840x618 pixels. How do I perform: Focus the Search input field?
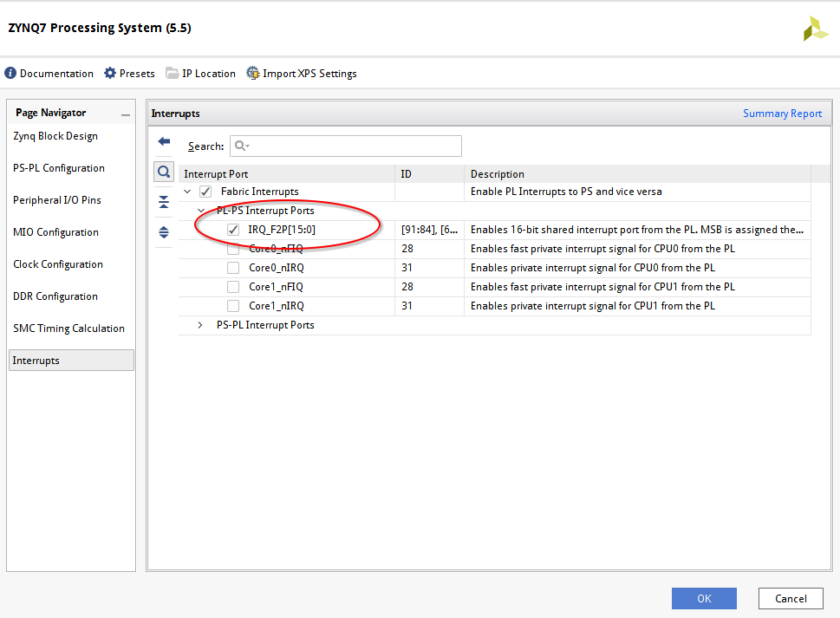tap(346, 146)
